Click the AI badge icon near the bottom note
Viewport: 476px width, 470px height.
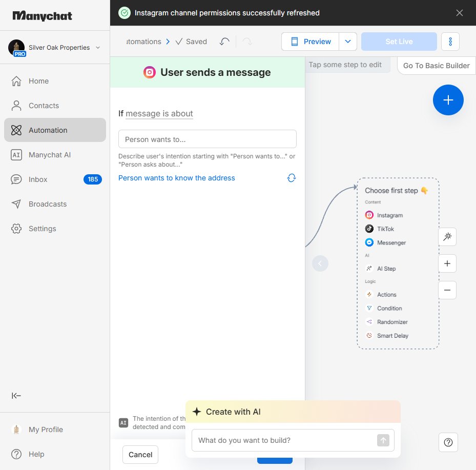123,423
